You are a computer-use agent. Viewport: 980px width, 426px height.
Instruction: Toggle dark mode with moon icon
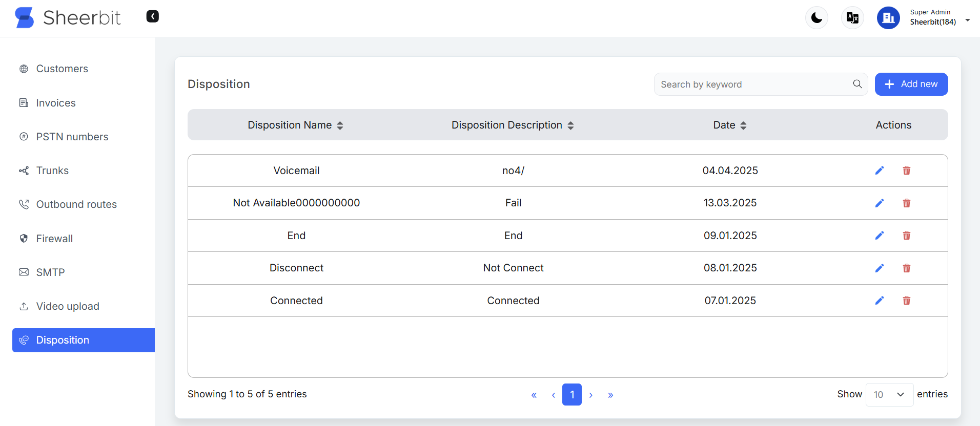[816, 18]
